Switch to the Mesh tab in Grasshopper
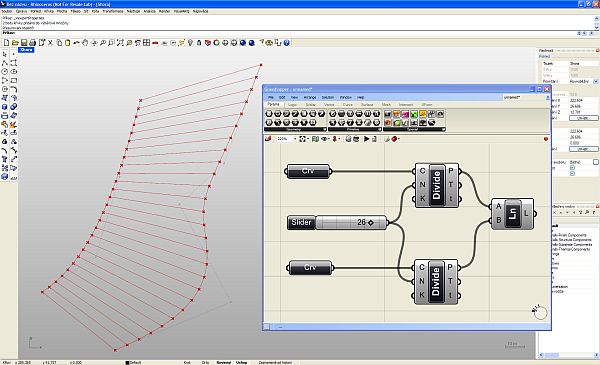 (386, 104)
